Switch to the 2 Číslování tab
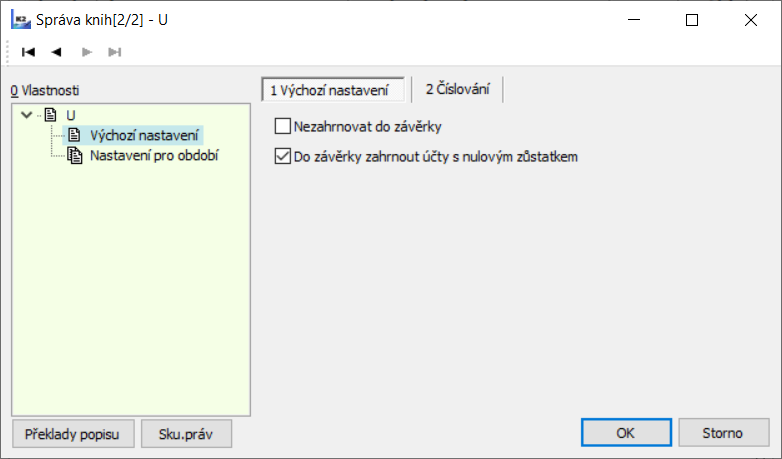 [457, 90]
